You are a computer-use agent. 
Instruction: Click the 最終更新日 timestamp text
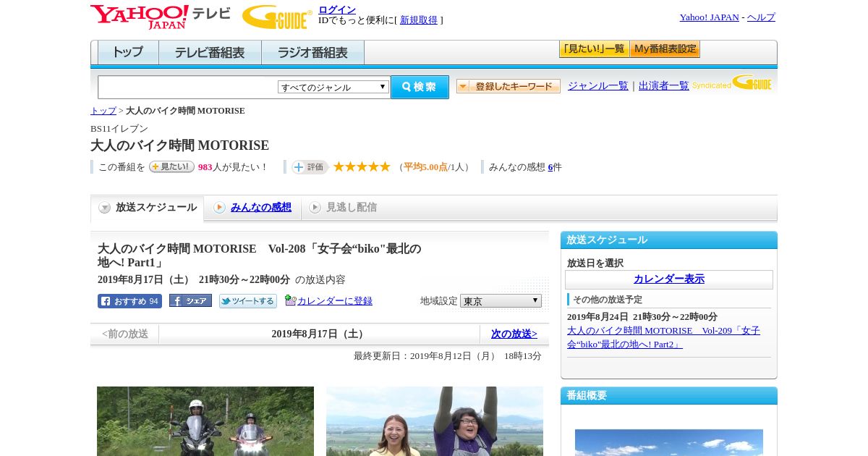(x=448, y=356)
